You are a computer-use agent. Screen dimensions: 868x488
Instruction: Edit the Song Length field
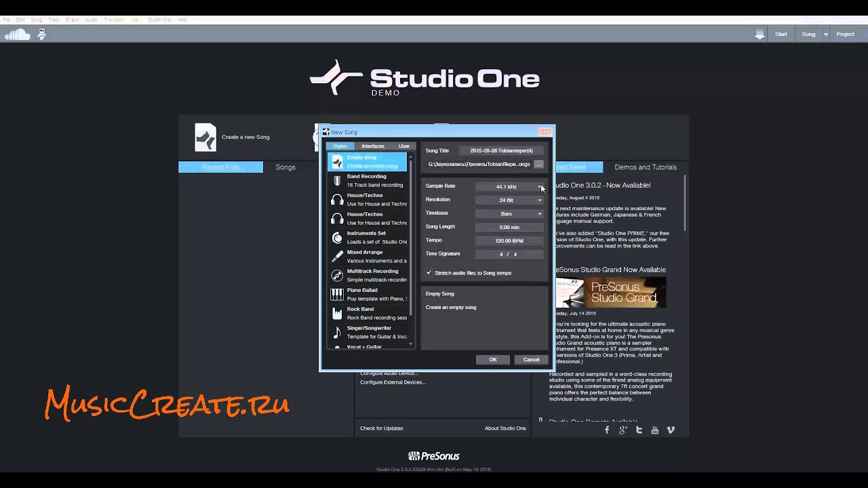coord(510,227)
